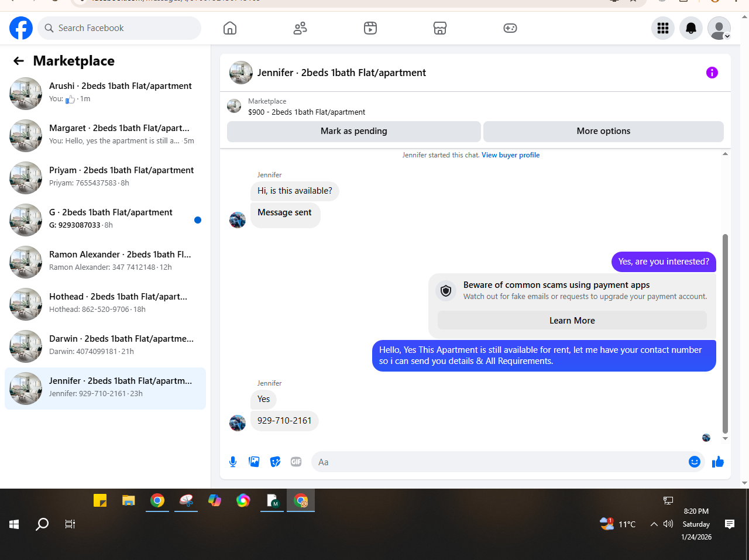Screen dimensions: 749x560
Task: Open Task View on taskbar
Action: (x=70, y=524)
